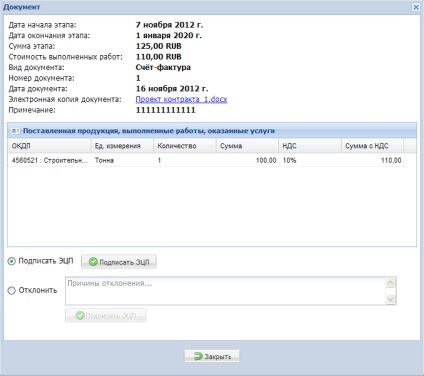Click the 100,00 sum cell
Viewport: 424px width, 376px height.
pyautogui.click(x=247, y=160)
